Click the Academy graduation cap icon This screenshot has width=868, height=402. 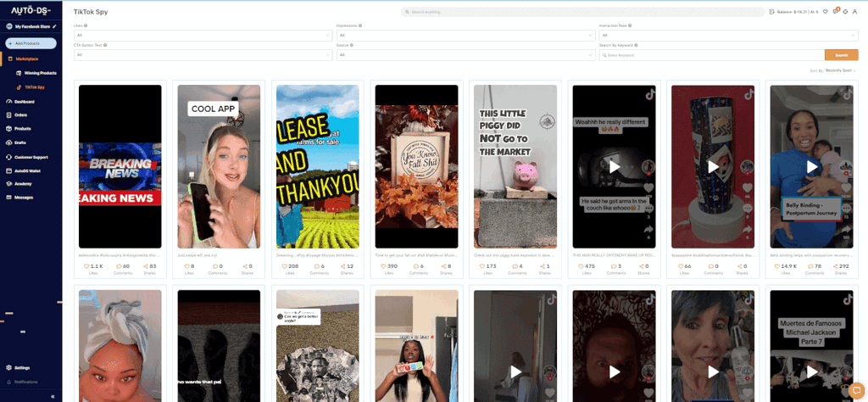(8, 184)
